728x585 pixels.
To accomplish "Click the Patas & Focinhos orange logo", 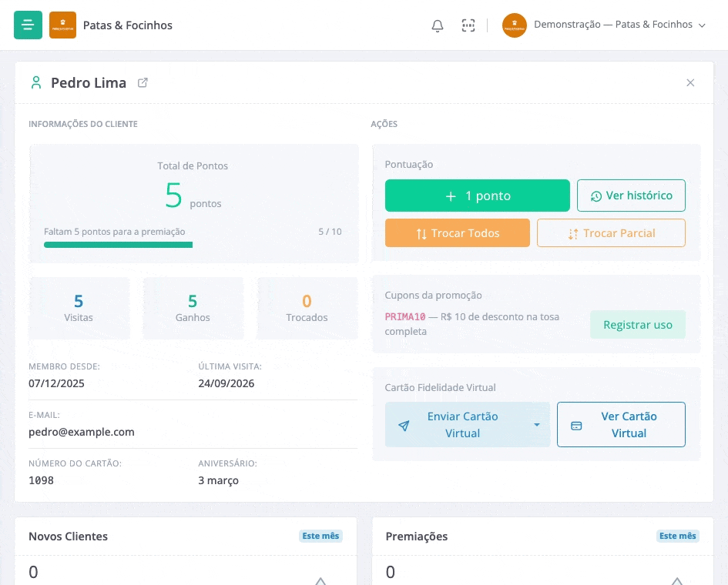I will pos(62,25).
